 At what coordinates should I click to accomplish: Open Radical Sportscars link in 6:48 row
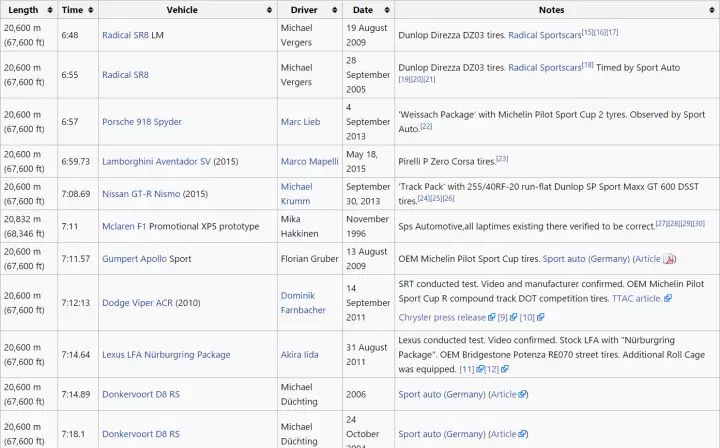[545, 35]
